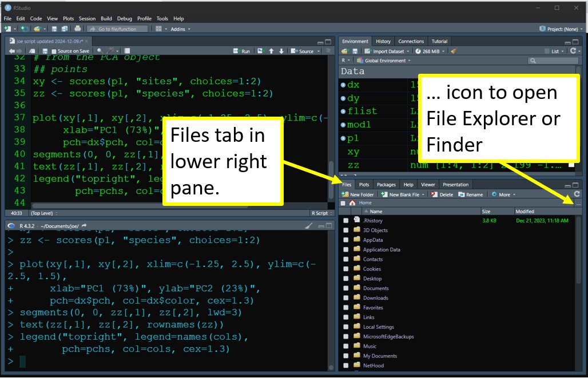This screenshot has height=378, width=588.
Task: Open an existing file via folder icon
Action: tap(37, 29)
